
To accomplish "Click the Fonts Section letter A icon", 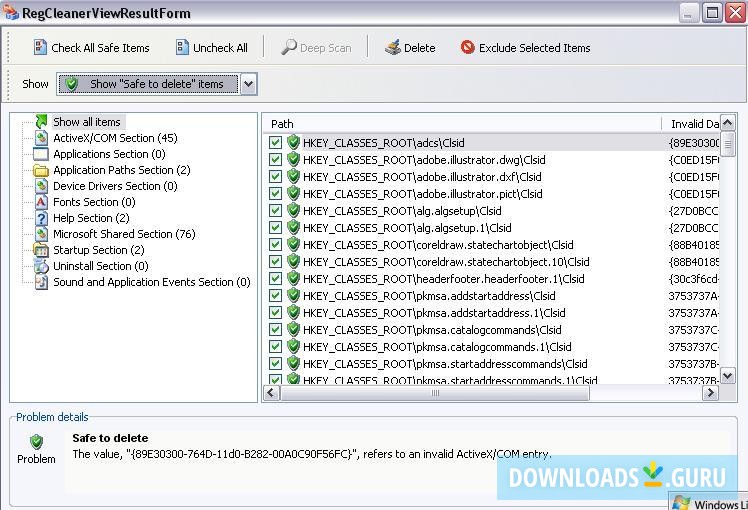I will click(x=42, y=202).
